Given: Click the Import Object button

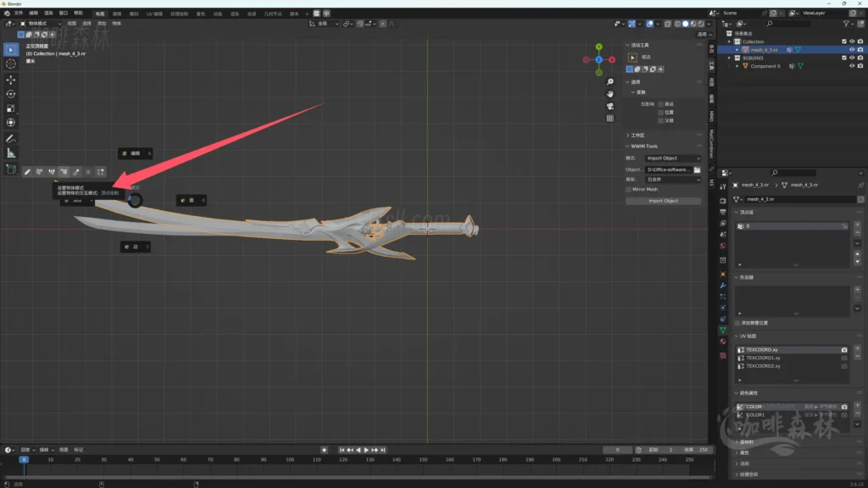Looking at the screenshot, I should coord(663,201).
